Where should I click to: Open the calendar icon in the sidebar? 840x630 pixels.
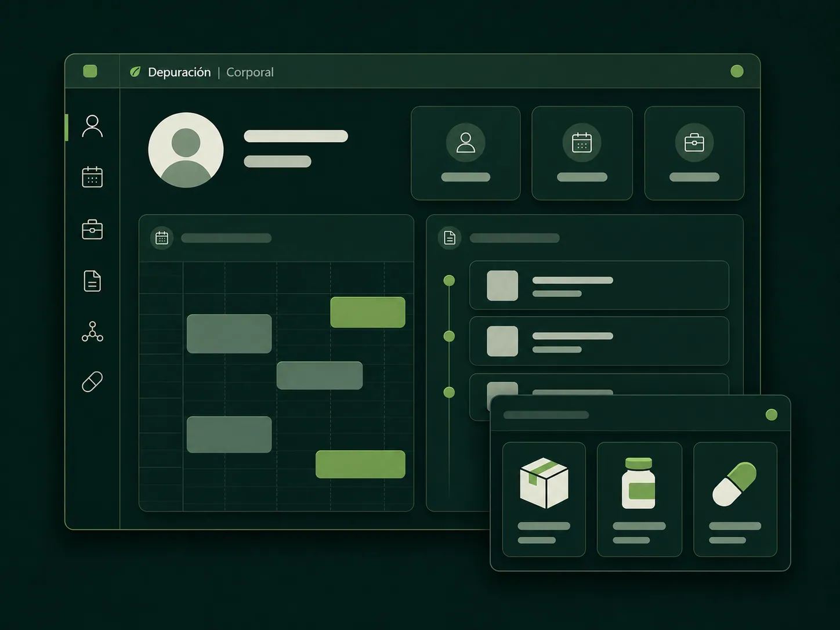coord(92,177)
